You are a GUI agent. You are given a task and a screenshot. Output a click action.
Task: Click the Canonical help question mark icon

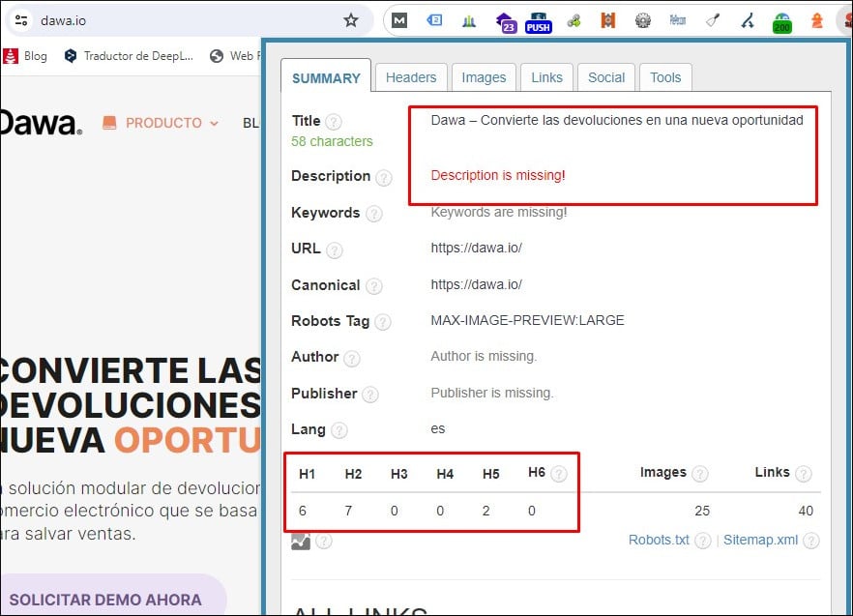[x=373, y=286]
